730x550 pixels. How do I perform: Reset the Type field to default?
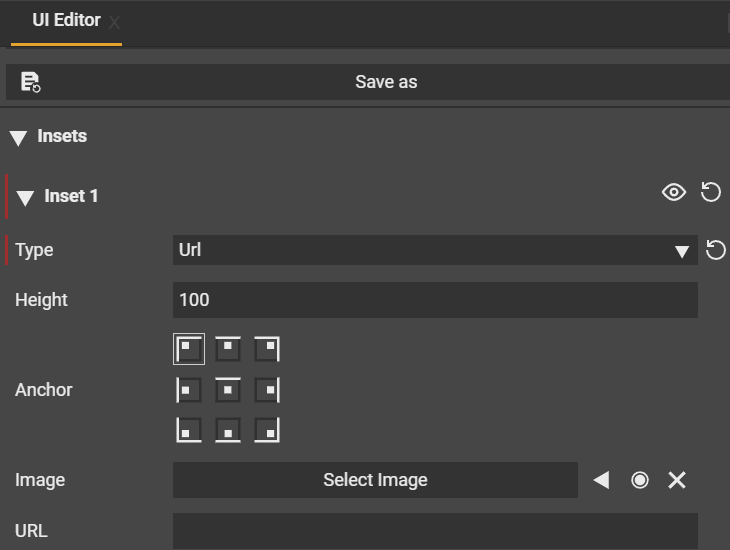point(716,250)
